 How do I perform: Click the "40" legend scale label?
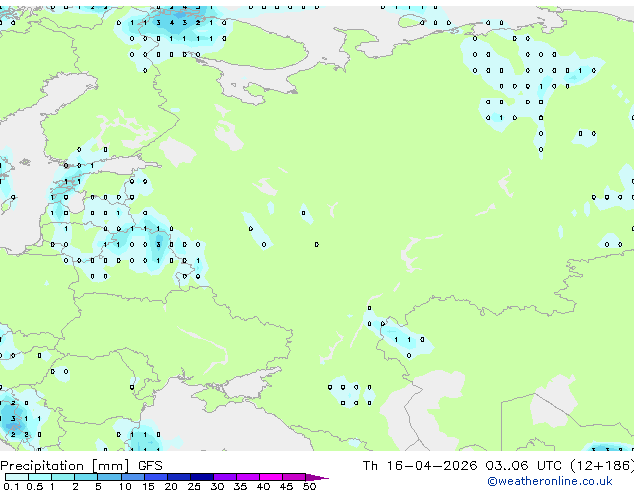263,486
